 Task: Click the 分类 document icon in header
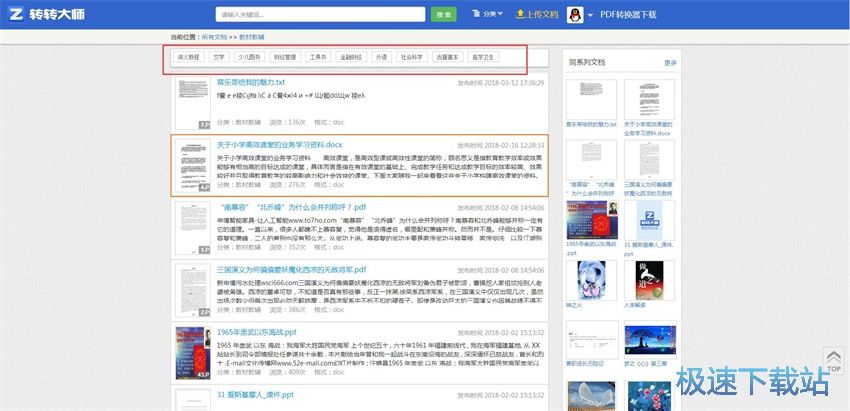pyautogui.click(x=476, y=14)
